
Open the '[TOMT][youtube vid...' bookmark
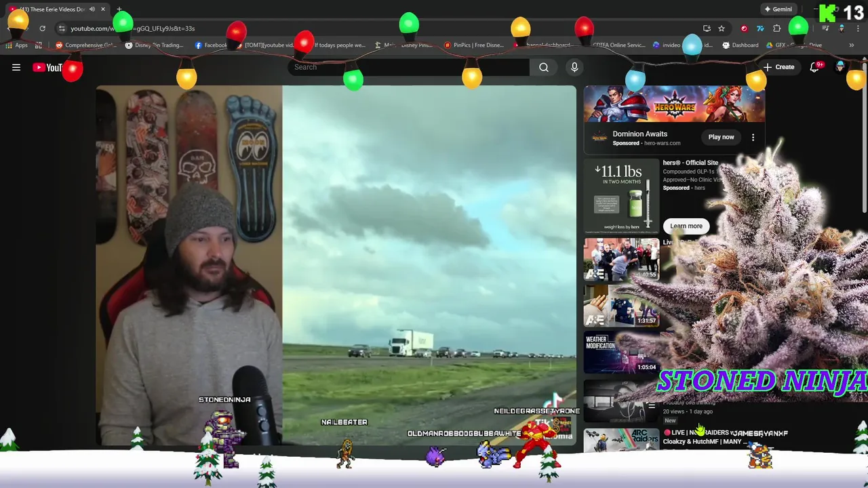pyautogui.click(x=264, y=45)
